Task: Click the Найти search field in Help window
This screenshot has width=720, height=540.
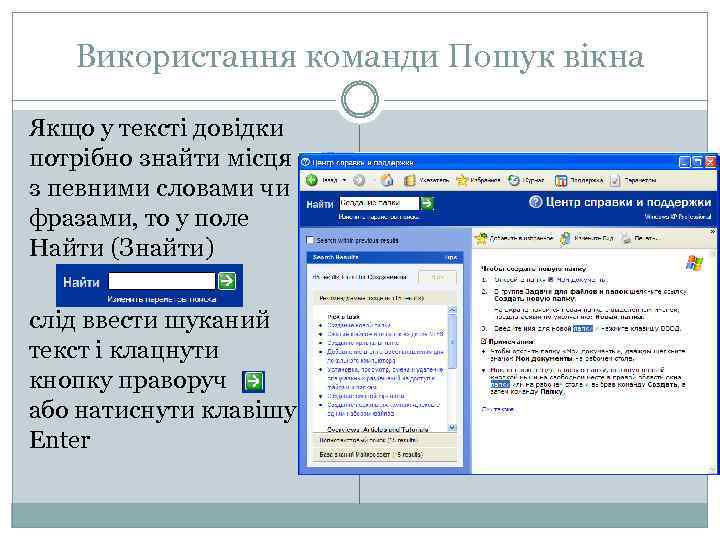Action: [379, 203]
